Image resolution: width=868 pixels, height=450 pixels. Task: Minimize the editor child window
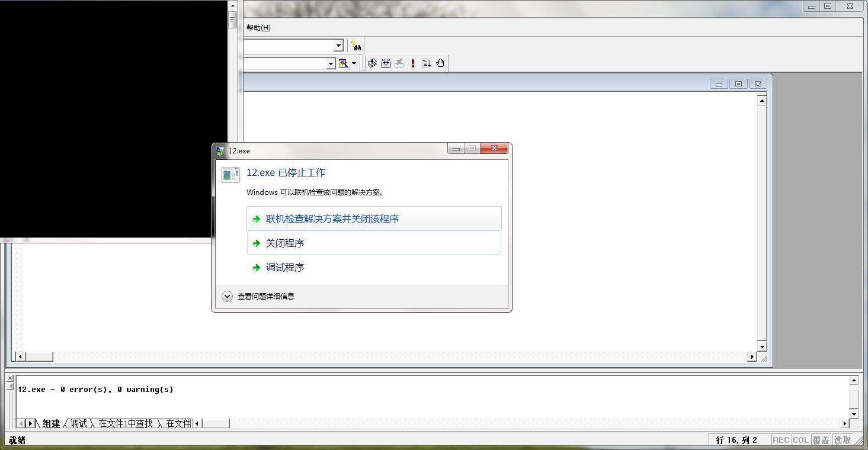click(719, 84)
